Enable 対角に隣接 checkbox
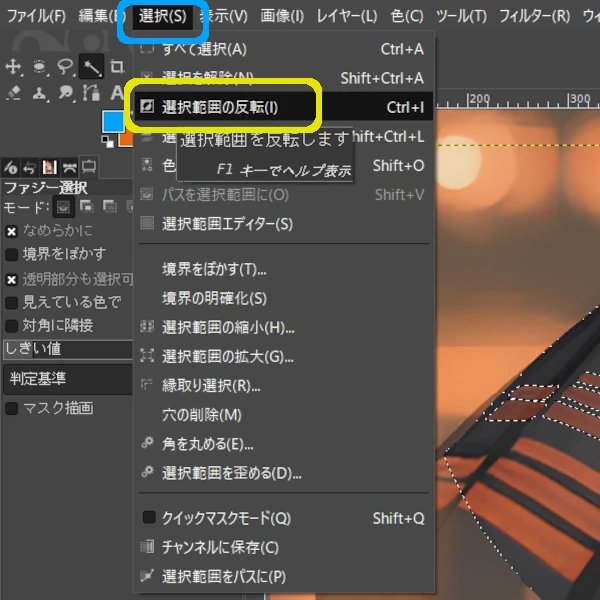This screenshot has height=600, width=600. point(11,326)
